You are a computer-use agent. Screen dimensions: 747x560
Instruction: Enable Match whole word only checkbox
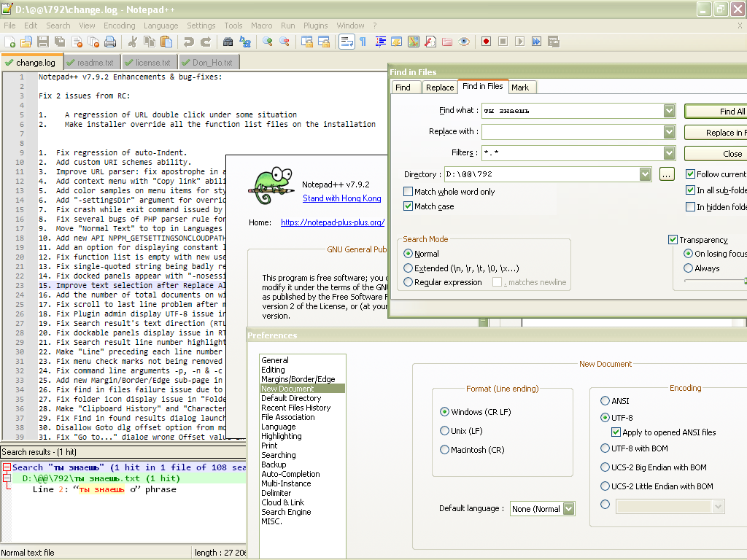click(408, 192)
